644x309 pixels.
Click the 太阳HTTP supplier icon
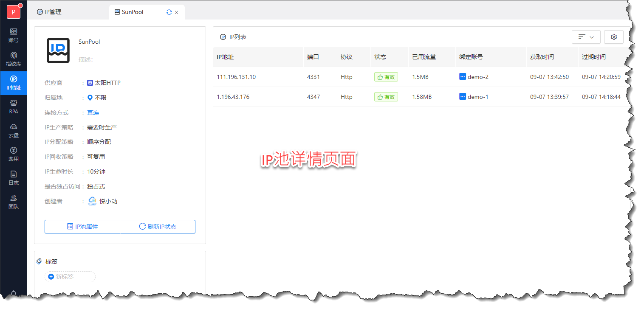point(90,83)
